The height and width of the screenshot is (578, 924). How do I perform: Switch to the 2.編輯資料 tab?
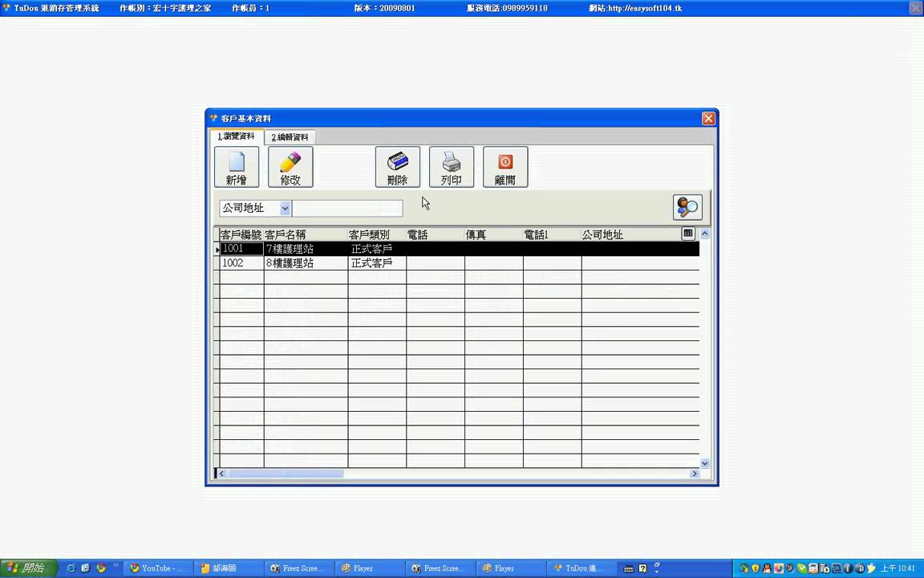(x=290, y=137)
